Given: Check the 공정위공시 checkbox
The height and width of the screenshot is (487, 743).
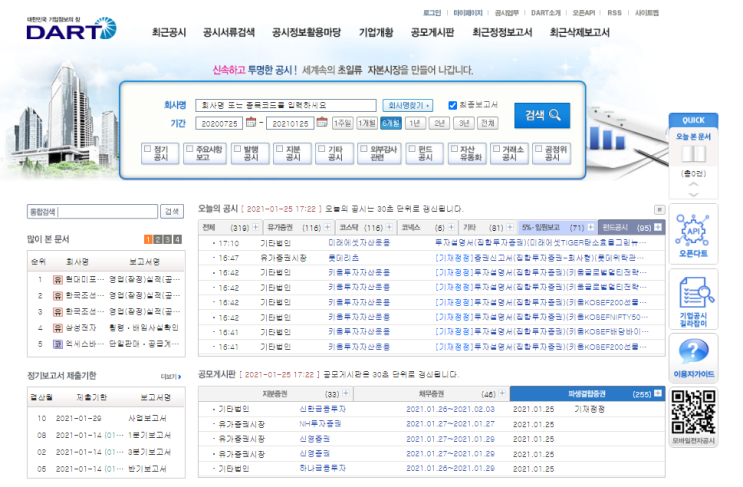Looking at the screenshot, I should [538, 149].
